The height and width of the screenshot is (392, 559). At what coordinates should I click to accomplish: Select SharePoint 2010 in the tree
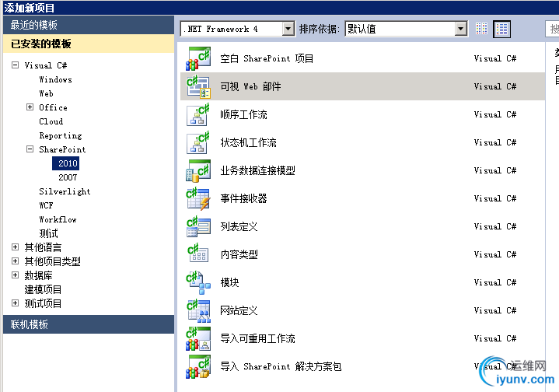[x=68, y=163]
